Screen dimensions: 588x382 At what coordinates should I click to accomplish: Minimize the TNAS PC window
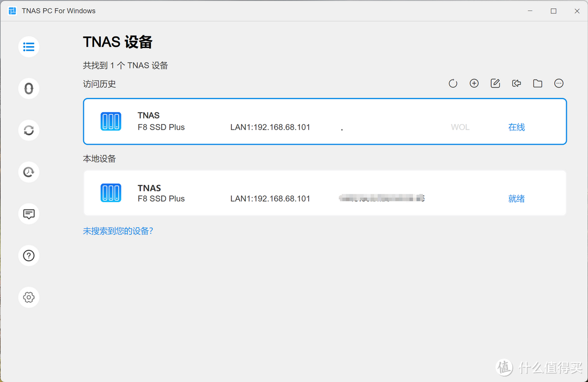point(530,11)
